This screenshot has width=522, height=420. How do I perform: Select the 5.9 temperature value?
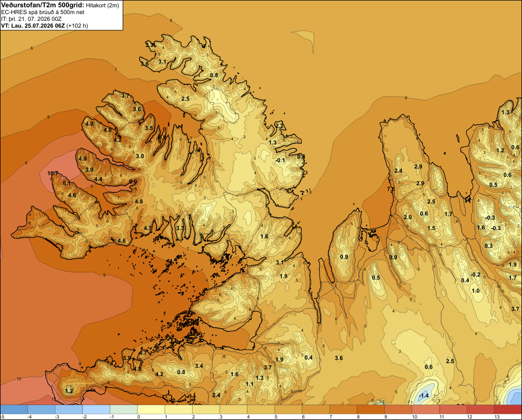127,358
